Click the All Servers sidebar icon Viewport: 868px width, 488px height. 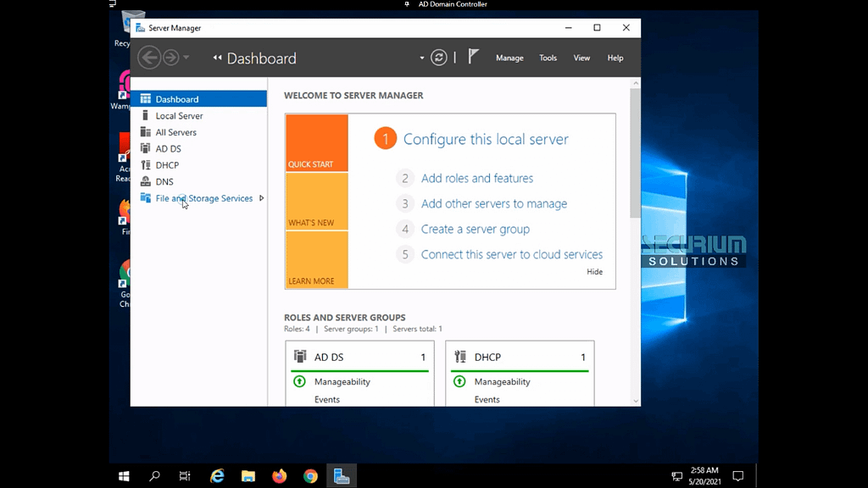145,131
